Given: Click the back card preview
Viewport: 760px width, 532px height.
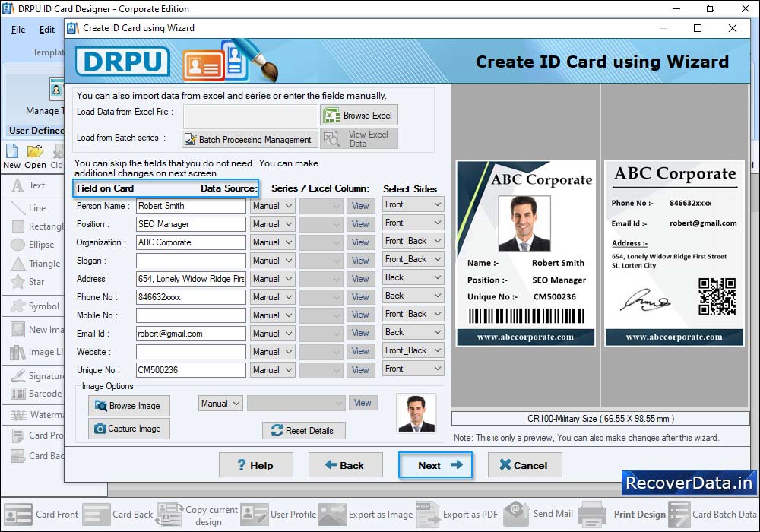Looking at the screenshot, I should click(674, 253).
